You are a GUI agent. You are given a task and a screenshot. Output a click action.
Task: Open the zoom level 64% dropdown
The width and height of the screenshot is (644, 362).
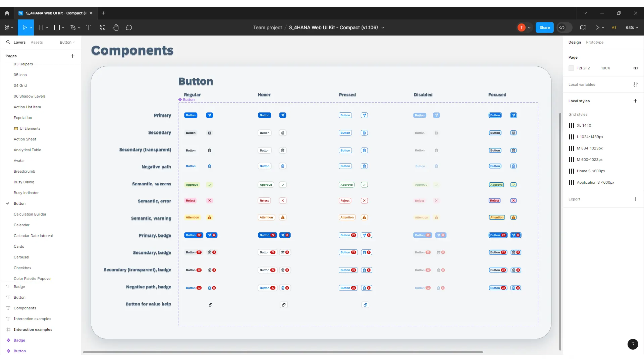pyautogui.click(x=632, y=27)
